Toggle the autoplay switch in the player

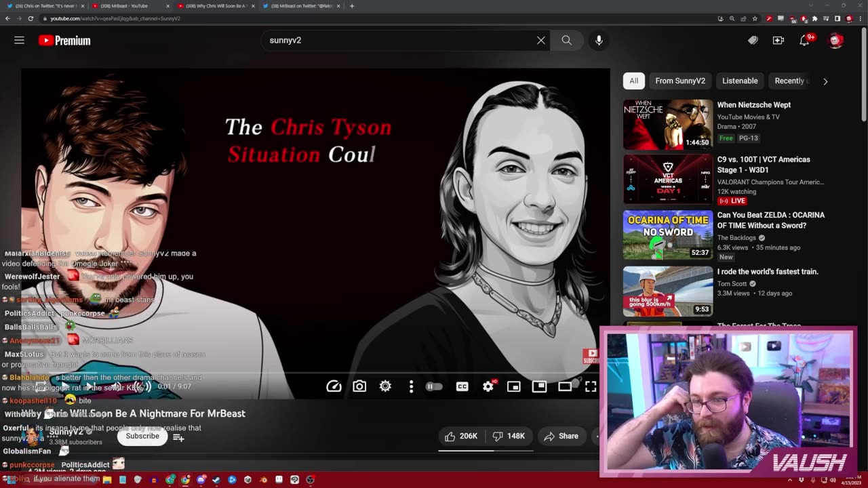pos(434,386)
